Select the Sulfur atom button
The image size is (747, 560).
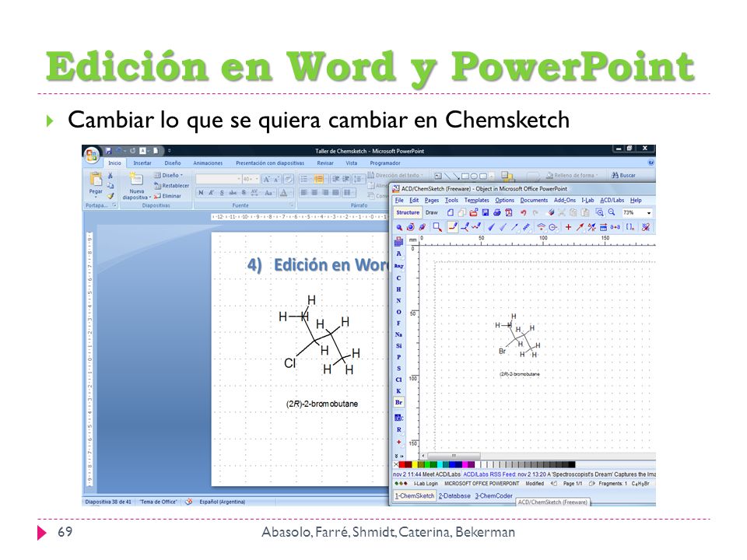[398, 369]
